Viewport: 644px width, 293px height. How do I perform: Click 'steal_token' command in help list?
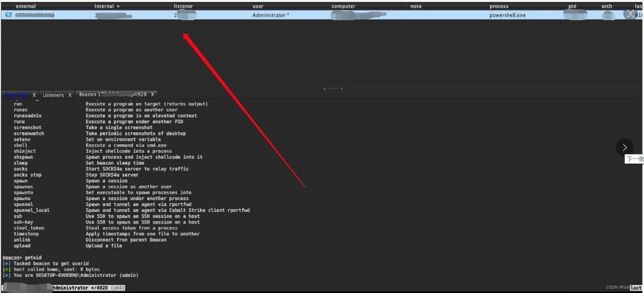[29, 228]
